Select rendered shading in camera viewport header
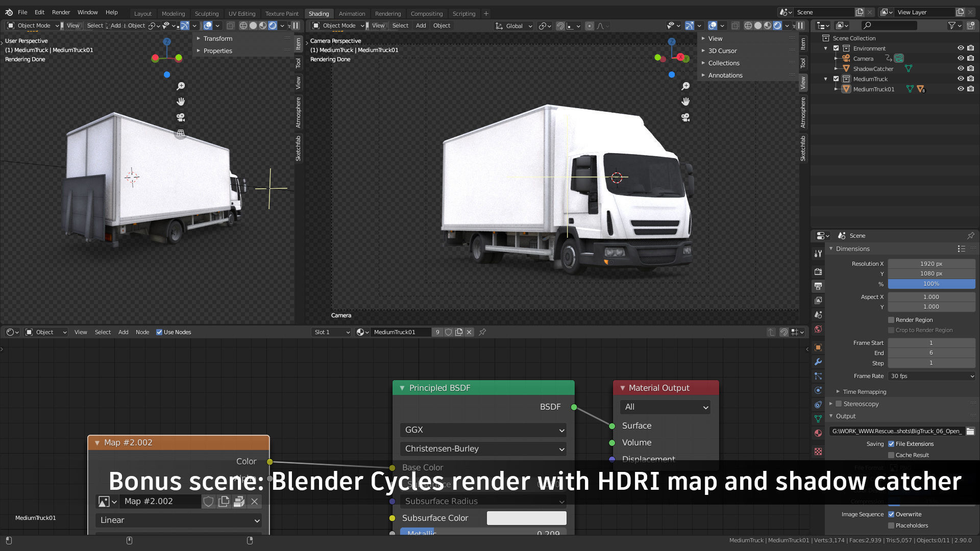The width and height of the screenshot is (980, 551). point(777,26)
